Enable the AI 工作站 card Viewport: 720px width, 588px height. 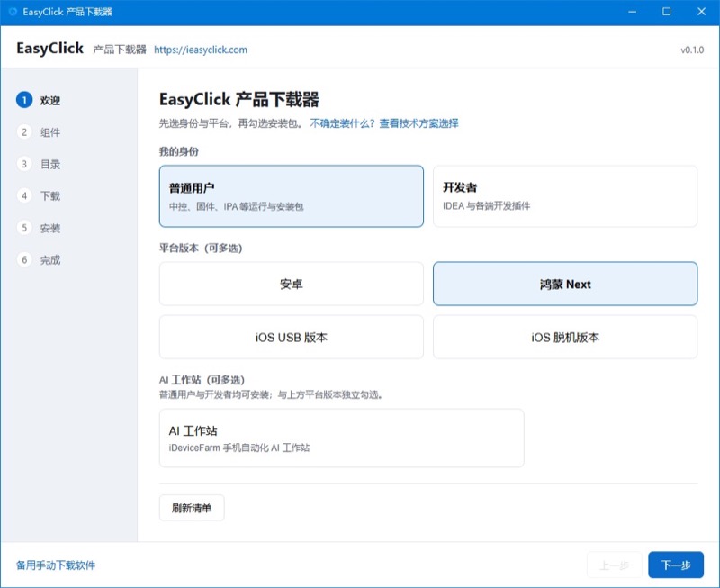341,439
